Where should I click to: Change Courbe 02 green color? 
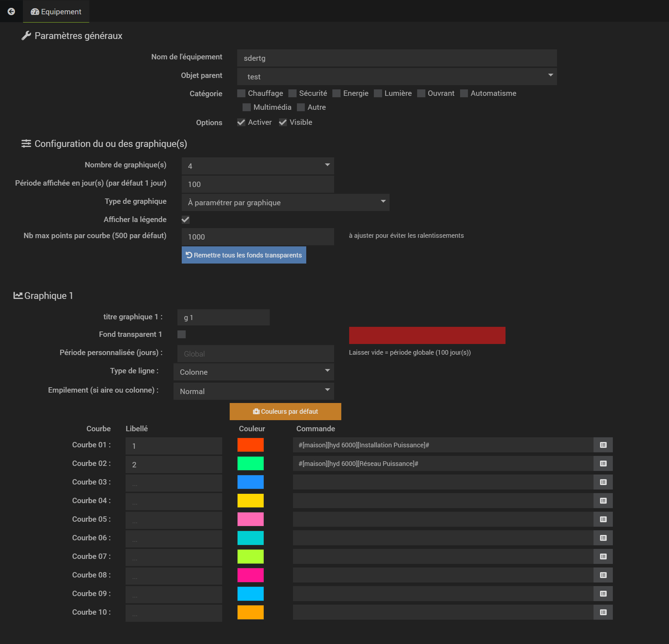click(x=250, y=463)
